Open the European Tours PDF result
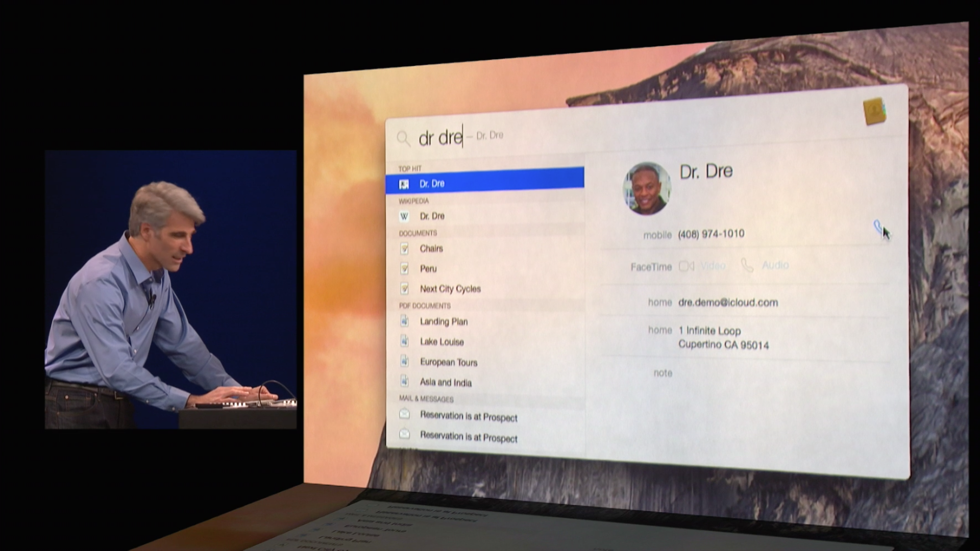The image size is (980, 551). click(484, 362)
